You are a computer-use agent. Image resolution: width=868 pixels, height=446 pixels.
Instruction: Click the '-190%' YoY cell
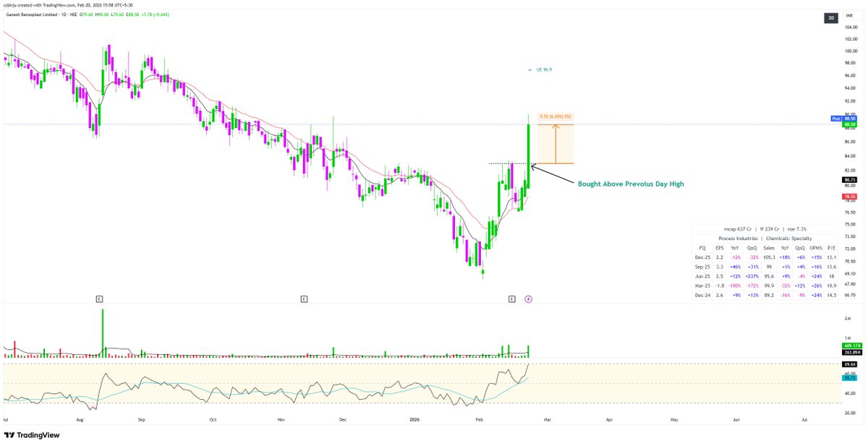736,285
